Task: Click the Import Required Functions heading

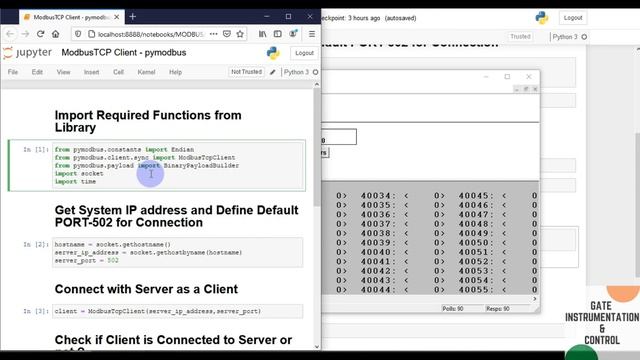Action: pyautogui.click(x=148, y=121)
